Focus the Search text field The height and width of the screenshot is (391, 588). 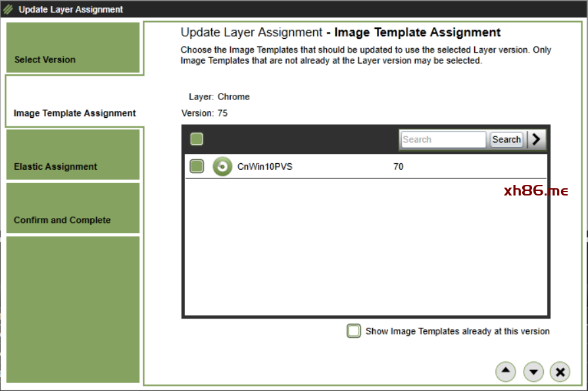(x=443, y=139)
